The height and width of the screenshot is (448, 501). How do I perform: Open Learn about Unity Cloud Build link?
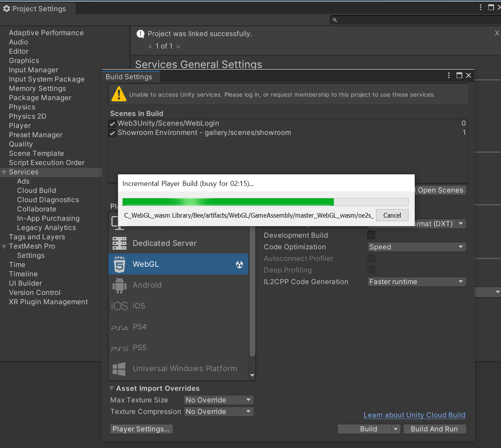pos(414,415)
